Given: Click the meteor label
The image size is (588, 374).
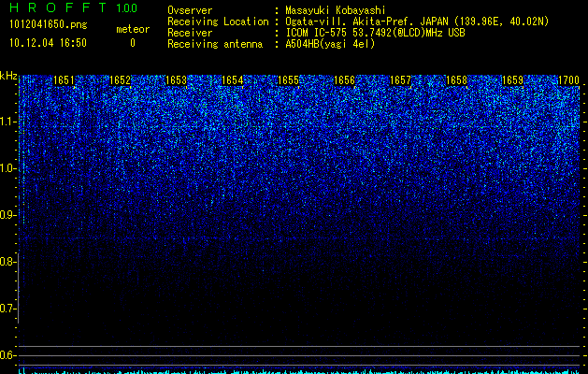Looking at the screenshot, I should point(133,29).
